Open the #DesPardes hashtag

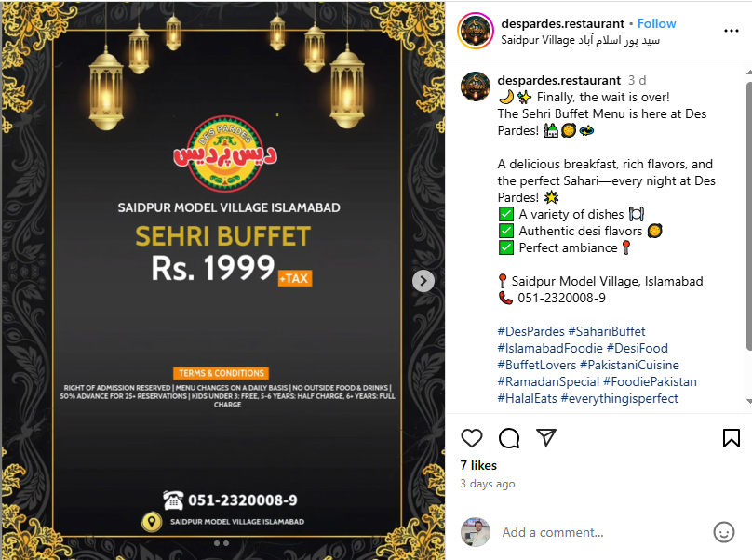(x=530, y=331)
